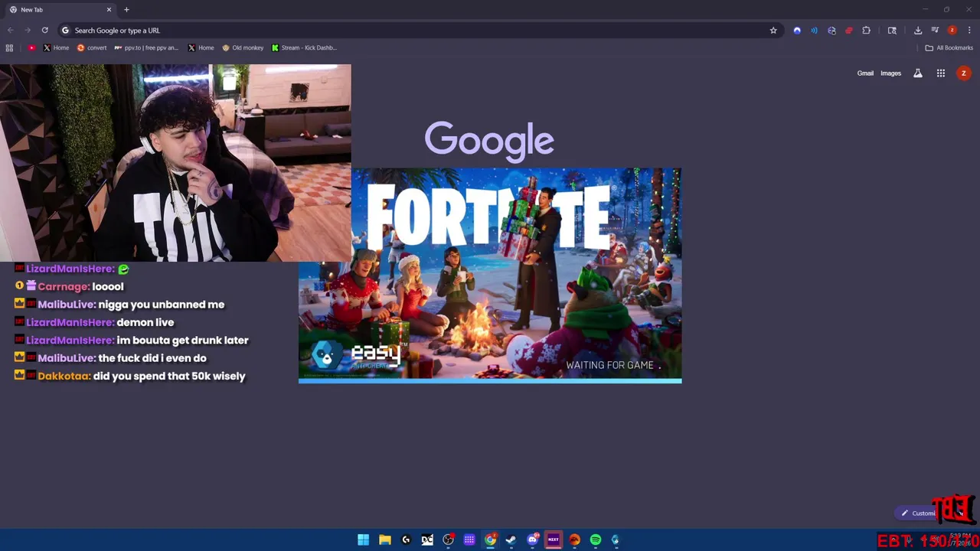980x551 pixels.
Task: Open the red extension icon in toolbar
Action: 848,31
